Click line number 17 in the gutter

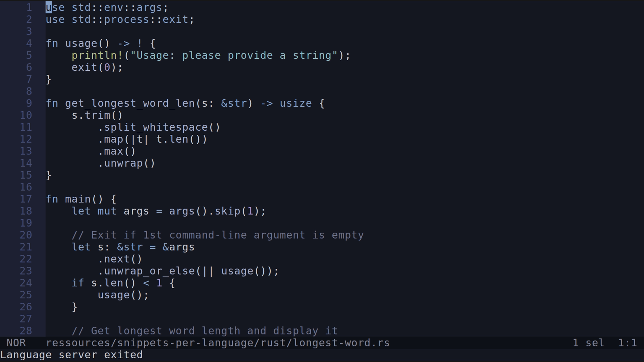[26, 199]
